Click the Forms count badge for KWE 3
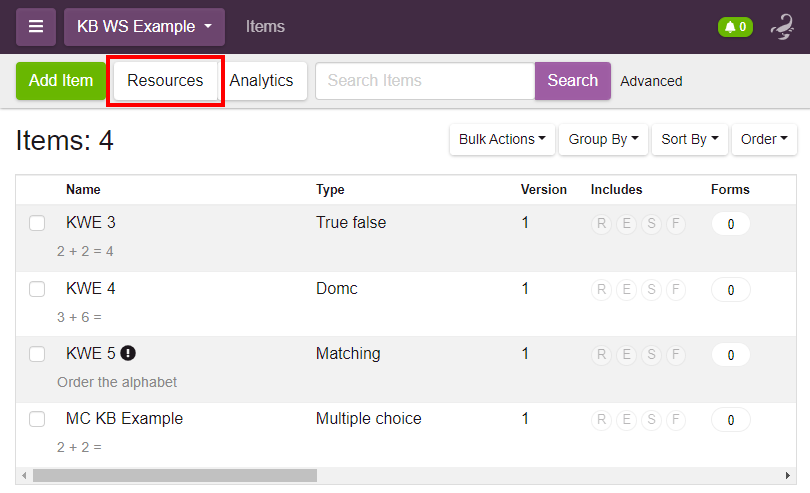810x493 pixels. [730, 224]
